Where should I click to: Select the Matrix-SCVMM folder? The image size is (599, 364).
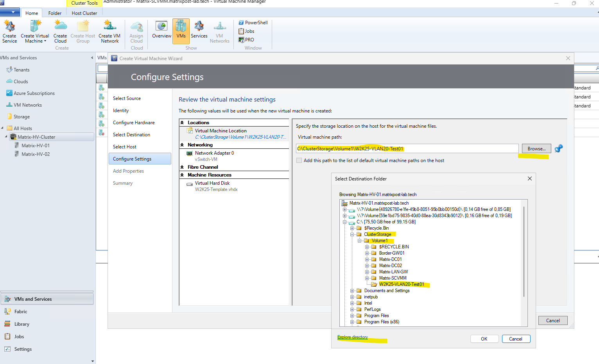(x=393, y=278)
